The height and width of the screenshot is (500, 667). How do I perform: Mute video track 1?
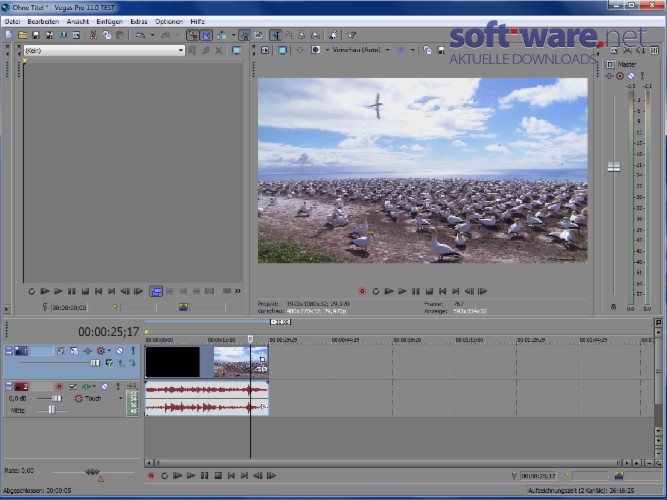pyautogui.click(x=120, y=351)
